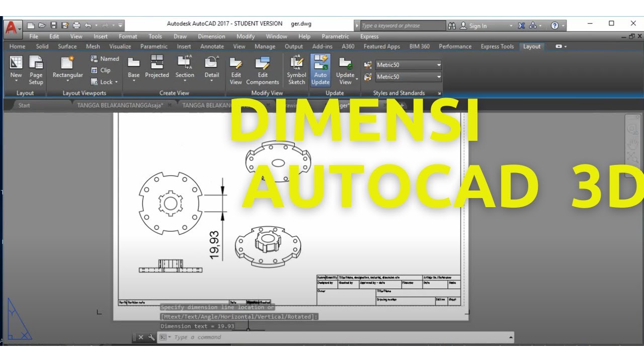Click the isometric gear view in drawing
This screenshot has width=644, height=362.
(268, 246)
